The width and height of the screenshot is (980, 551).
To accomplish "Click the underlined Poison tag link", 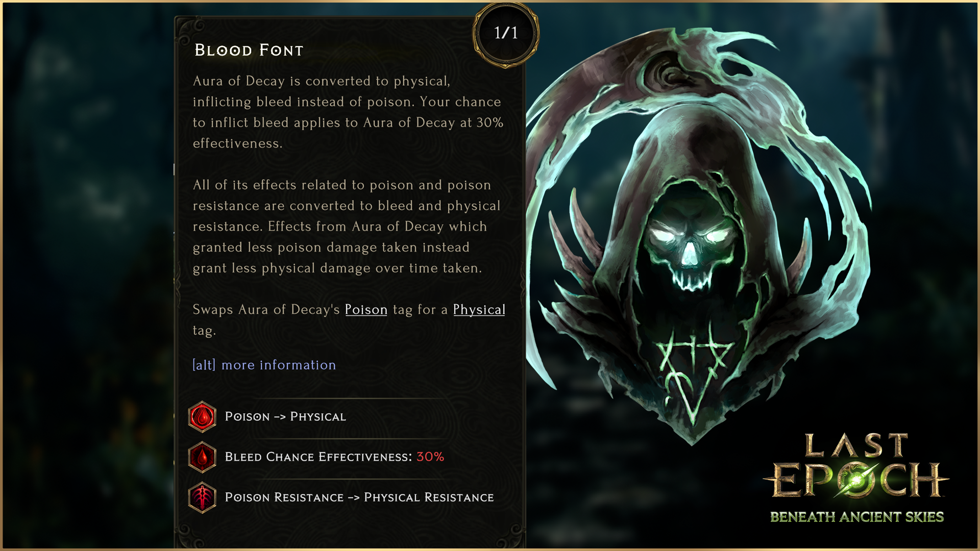I will (x=366, y=310).
